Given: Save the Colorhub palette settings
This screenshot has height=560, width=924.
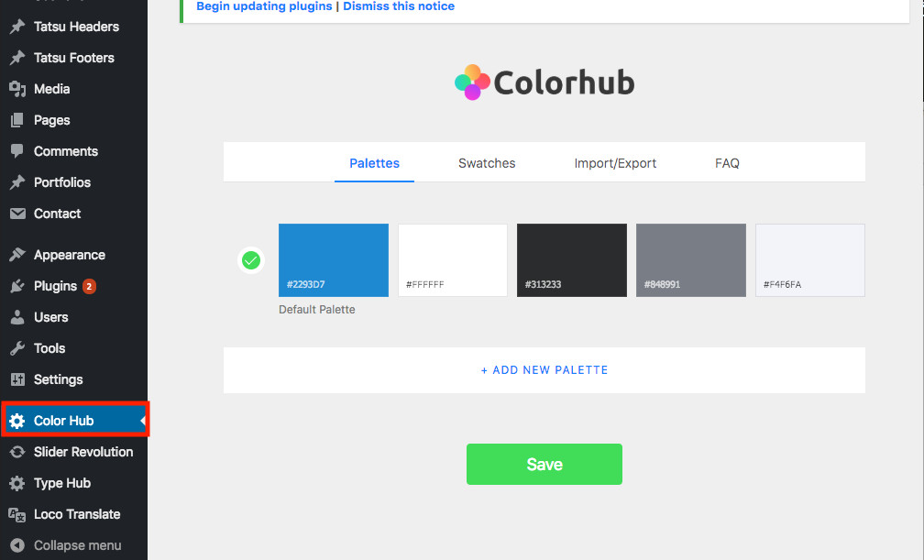Looking at the screenshot, I should [544, 464].
